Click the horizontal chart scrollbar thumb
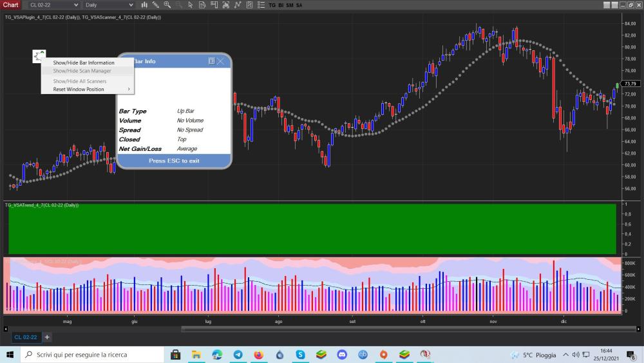 (x=408, y=329)
